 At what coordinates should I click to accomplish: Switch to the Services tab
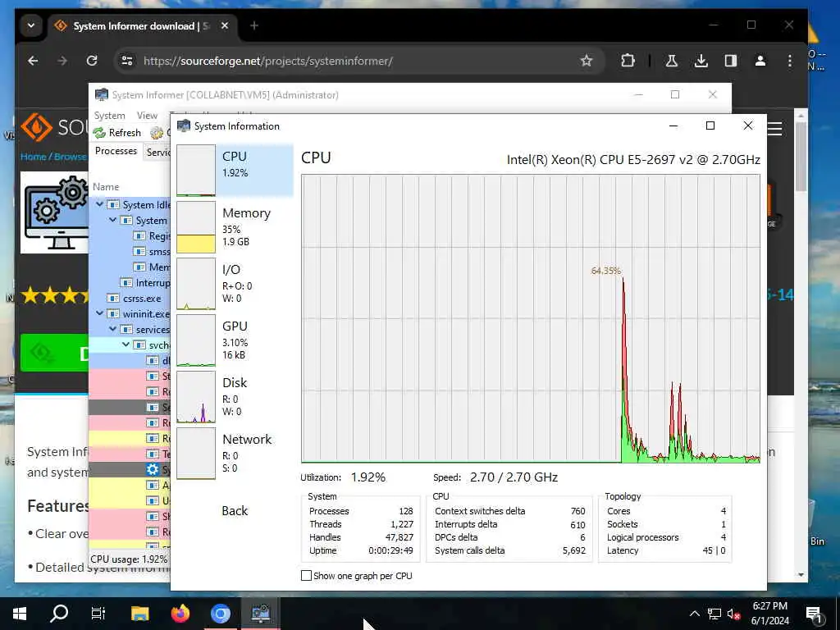(x=157, y=152)
